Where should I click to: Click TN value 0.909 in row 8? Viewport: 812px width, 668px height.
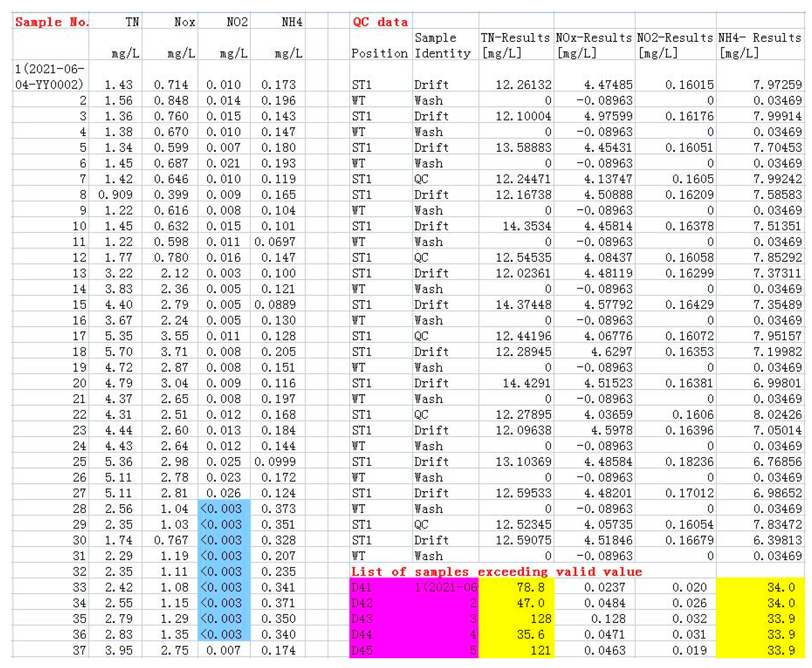click(115, 195)
